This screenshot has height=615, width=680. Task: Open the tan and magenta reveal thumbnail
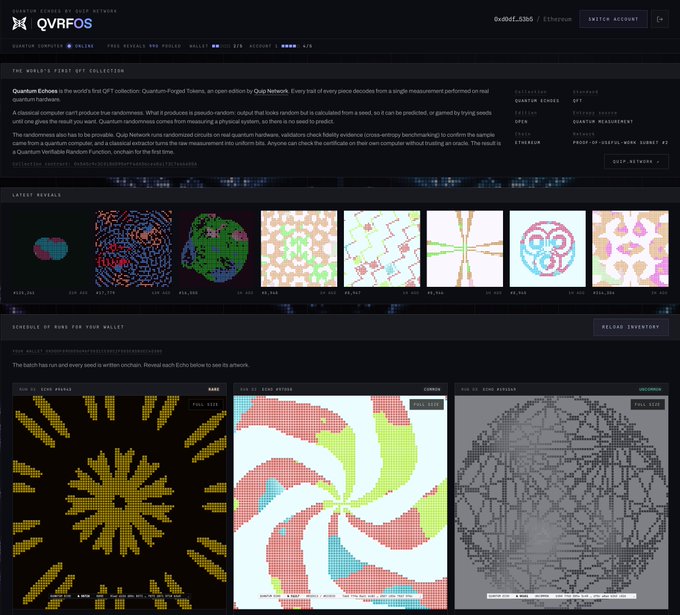[630, 249]
